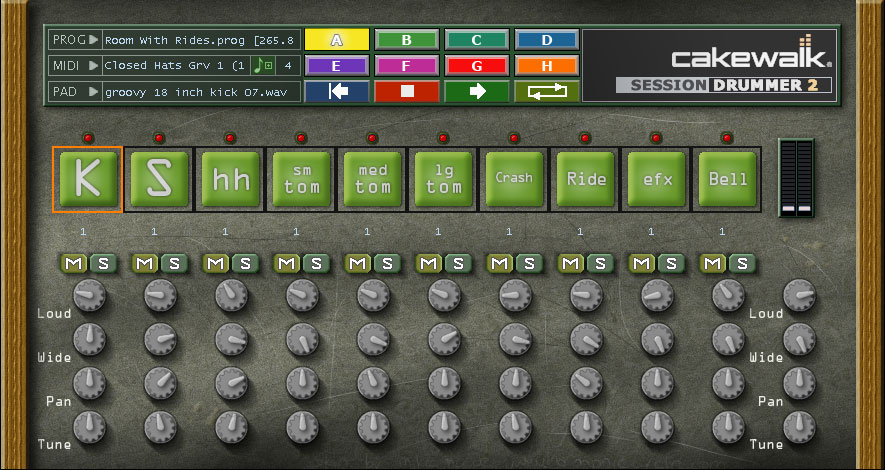Toggle the pattern loop button

click(547, 91)
